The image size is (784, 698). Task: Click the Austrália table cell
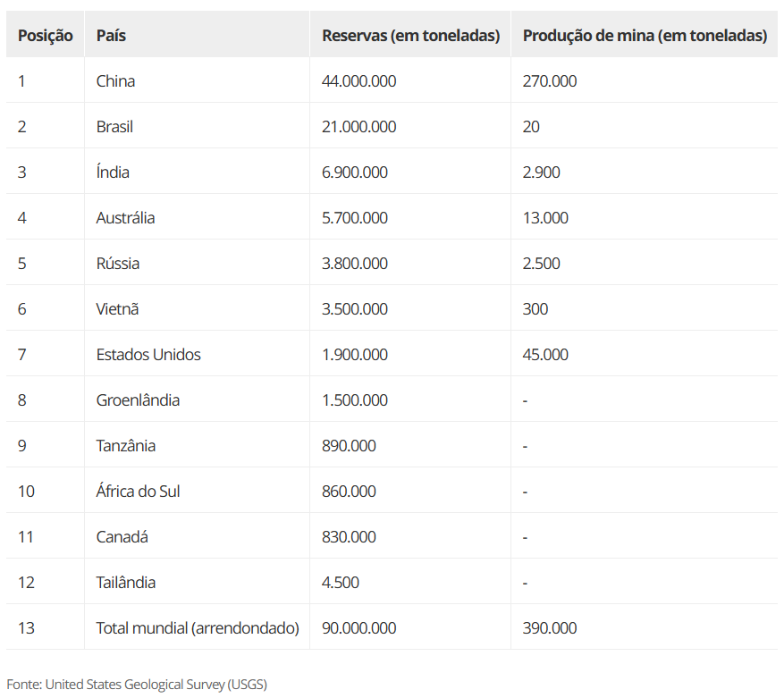click(x=125, y=218)
